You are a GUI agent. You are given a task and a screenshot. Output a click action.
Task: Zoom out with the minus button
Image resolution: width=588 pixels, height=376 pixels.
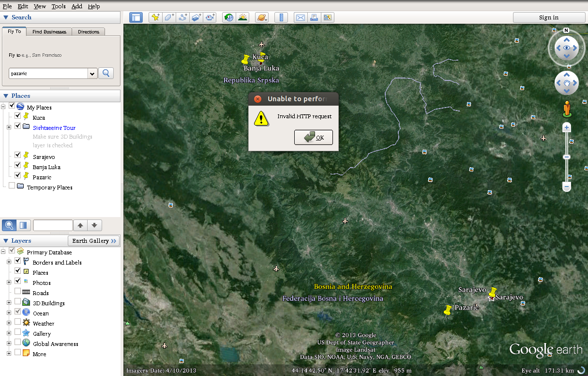pyautogui.click(x=567, y=186)
